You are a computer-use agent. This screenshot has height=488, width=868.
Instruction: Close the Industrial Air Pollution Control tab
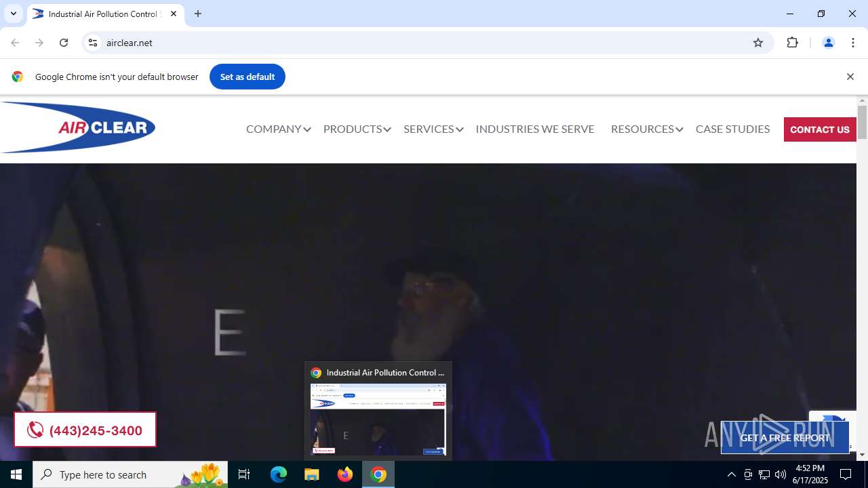point(174,14)
